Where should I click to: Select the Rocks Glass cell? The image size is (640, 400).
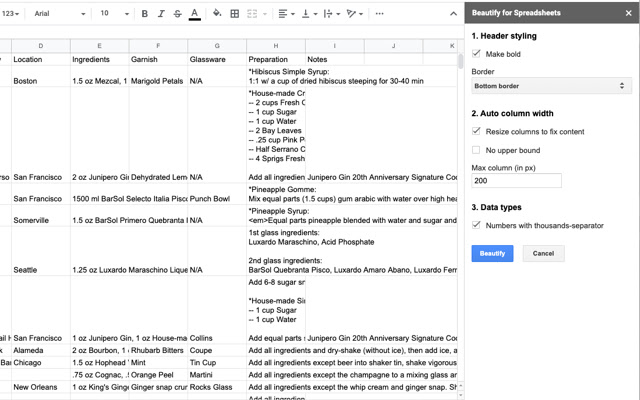[217, 387]
